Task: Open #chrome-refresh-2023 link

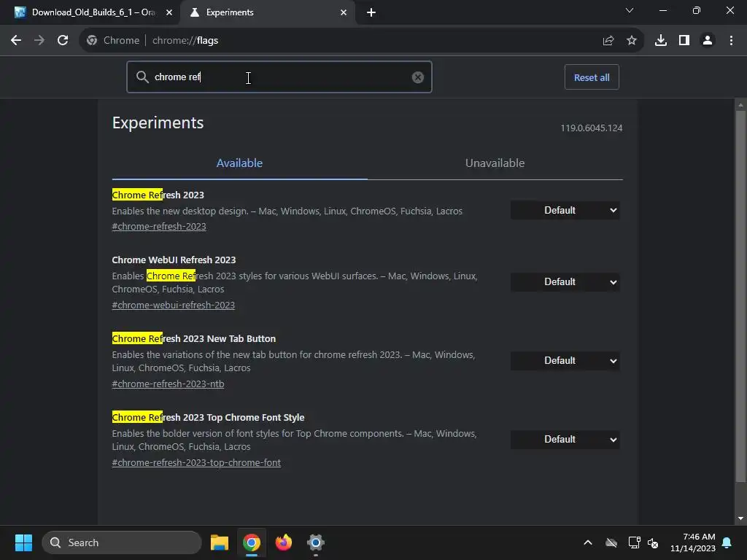Action: (159, 226)
